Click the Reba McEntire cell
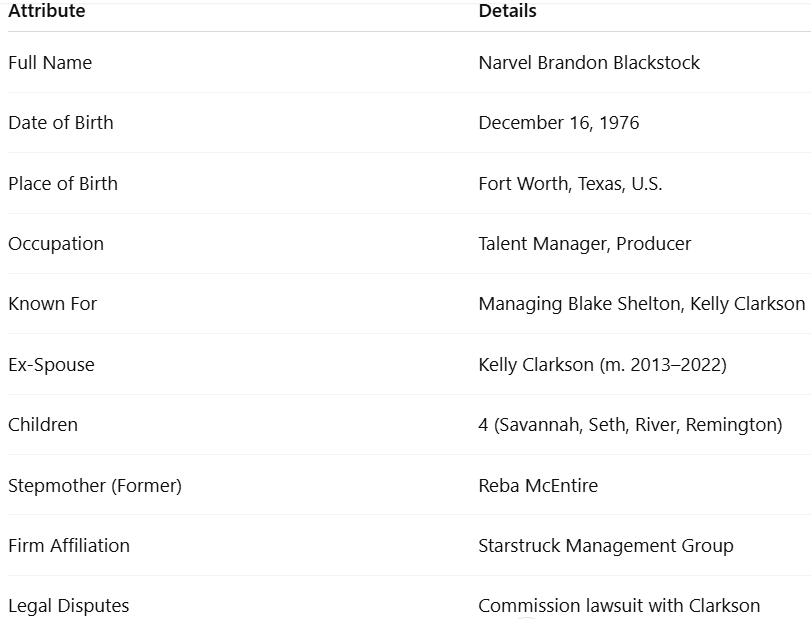811x619 pixels. click(x=538, y=486)
